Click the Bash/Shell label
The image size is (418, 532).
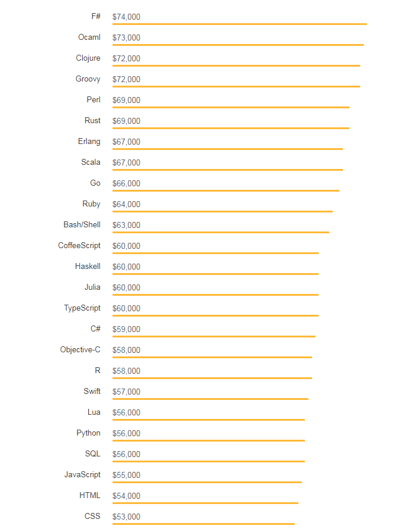[82, 225]
